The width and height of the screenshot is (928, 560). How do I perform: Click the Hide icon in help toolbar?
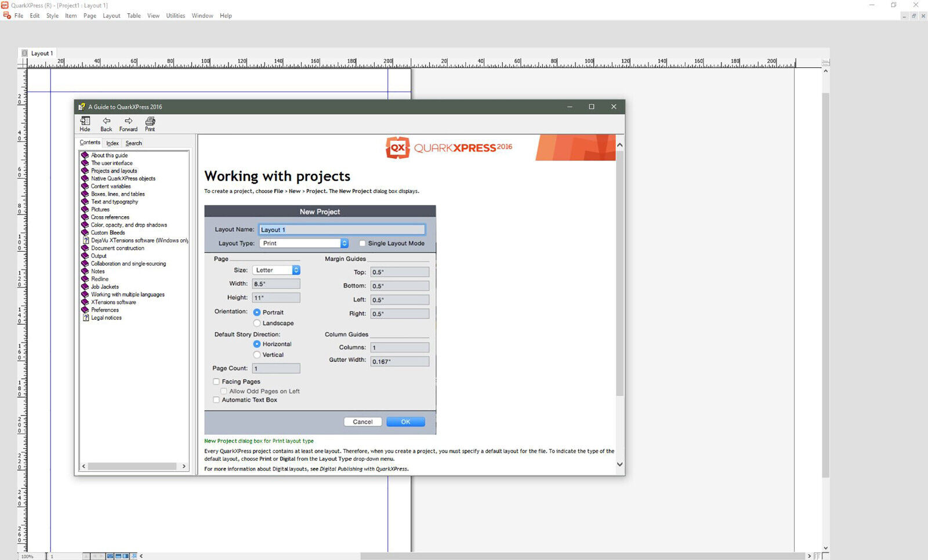(85, 121)
